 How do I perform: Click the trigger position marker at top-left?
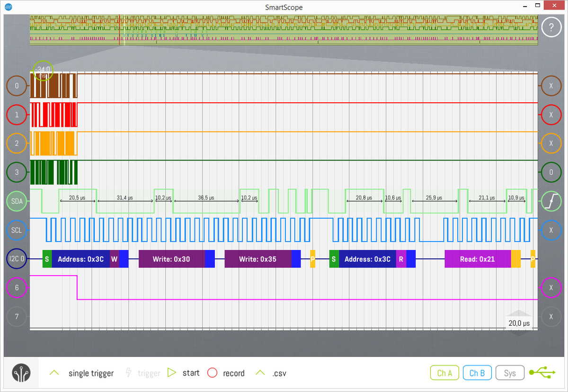43,71
